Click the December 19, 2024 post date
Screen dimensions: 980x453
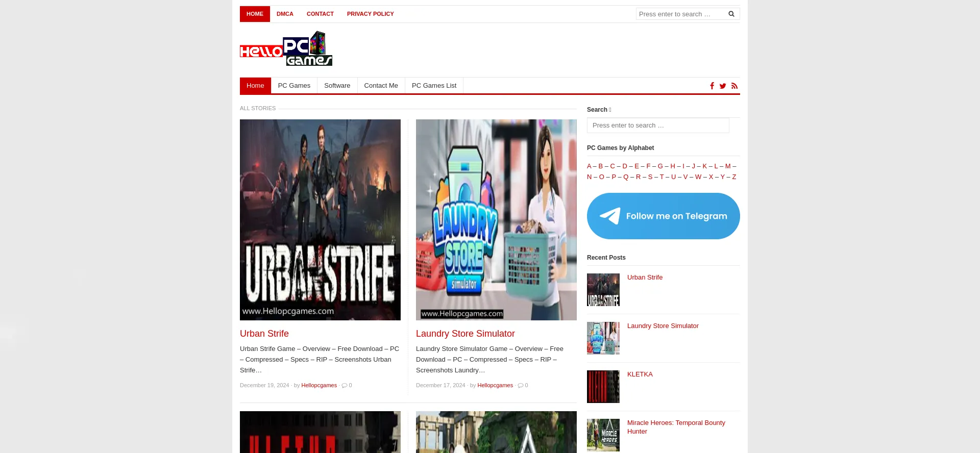point(264,385)
